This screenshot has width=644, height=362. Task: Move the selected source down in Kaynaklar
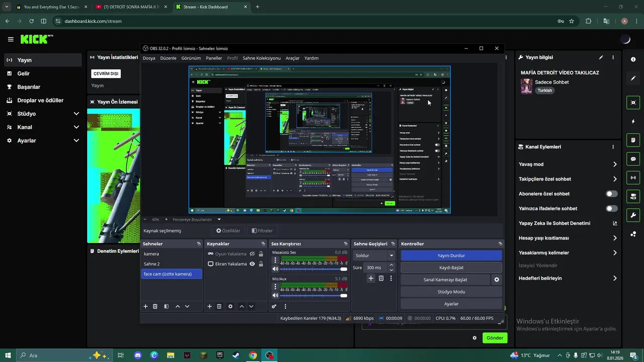(x=251, y=306)
